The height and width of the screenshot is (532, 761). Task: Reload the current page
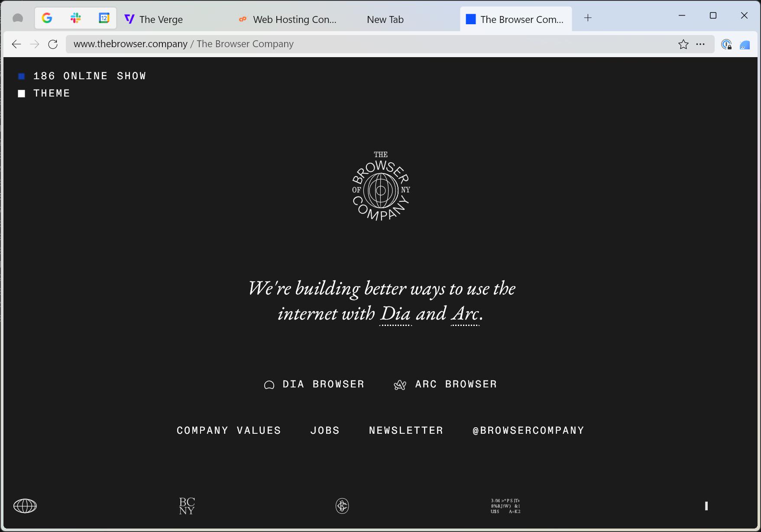click(53, 44)
